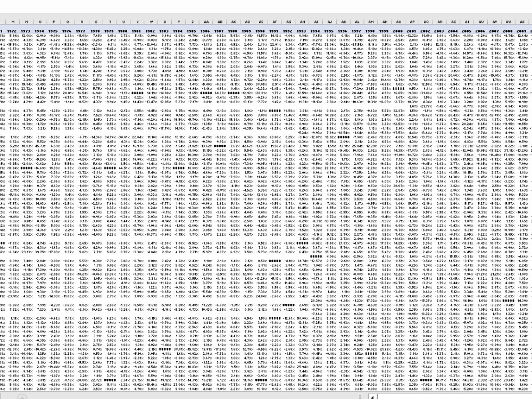Select column AX header
Image resolution: width=532 pixels, height=399 pixels.
(522, 22)
